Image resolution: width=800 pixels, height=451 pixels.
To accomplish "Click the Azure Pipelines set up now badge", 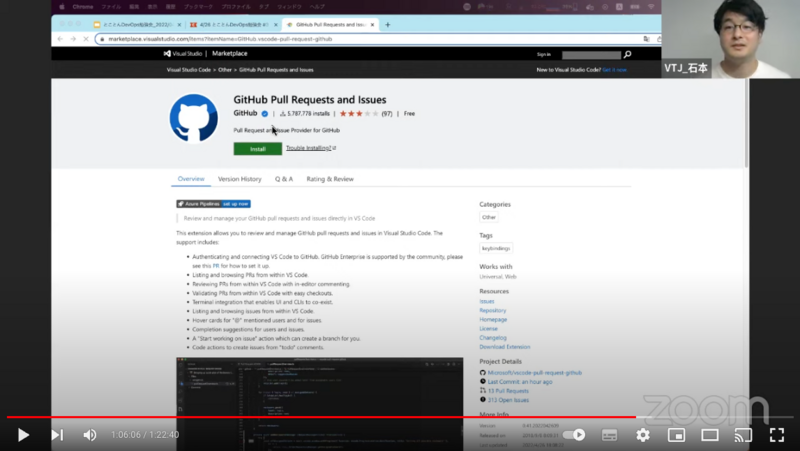I will (213, 204).
